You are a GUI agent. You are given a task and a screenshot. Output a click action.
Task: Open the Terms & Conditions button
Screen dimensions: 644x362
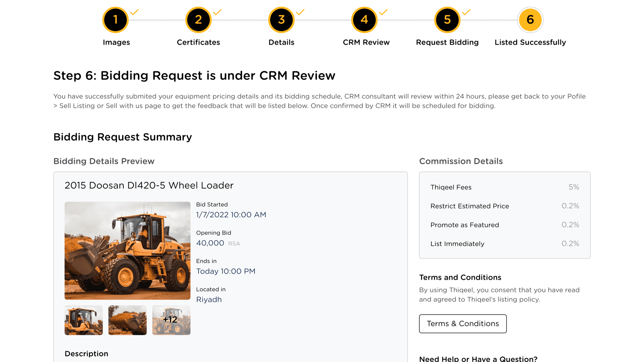[463, 323]
